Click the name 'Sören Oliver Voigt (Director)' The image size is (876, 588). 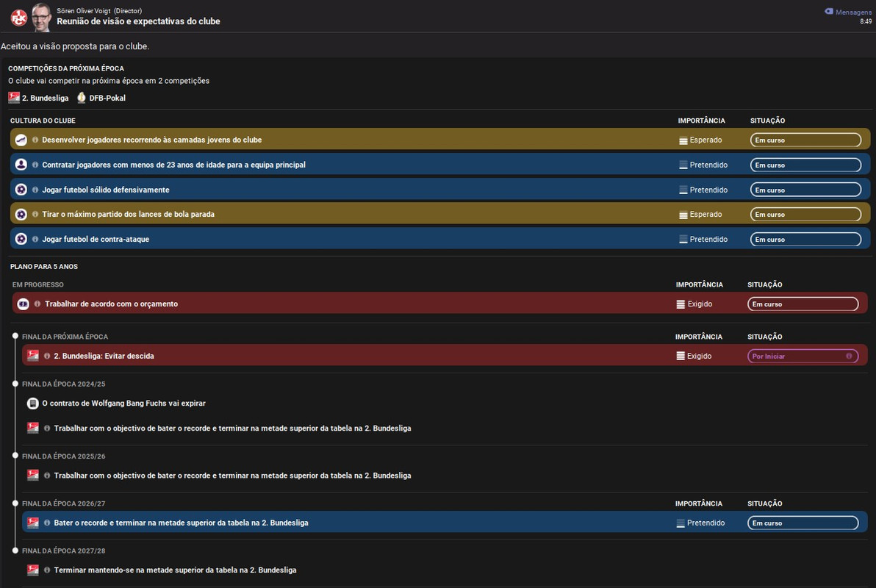coord(99,10)
